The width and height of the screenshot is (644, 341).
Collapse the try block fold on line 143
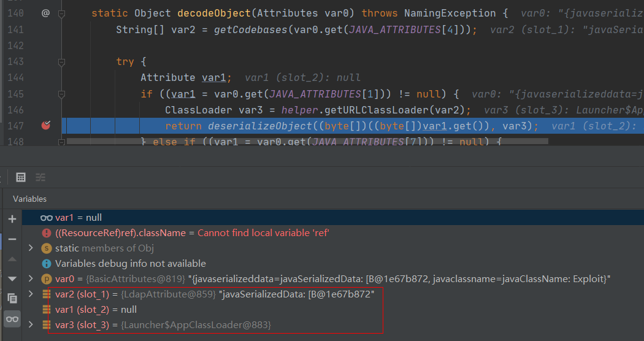coord(61,62)
